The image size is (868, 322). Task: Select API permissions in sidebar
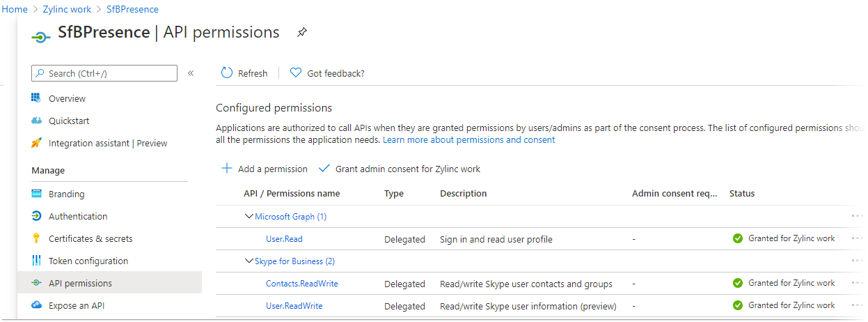[x=109, y=283]
